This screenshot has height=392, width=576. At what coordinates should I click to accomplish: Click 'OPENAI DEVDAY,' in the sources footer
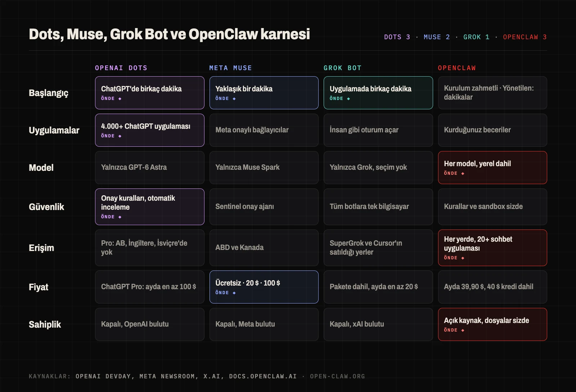[x=105, y=376]
